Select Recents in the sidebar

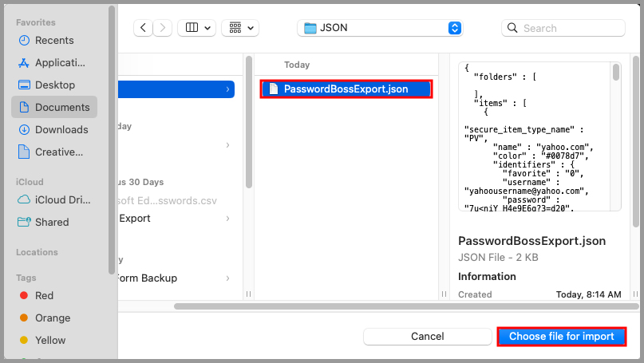pyautogui.click(x=54, y=41)
